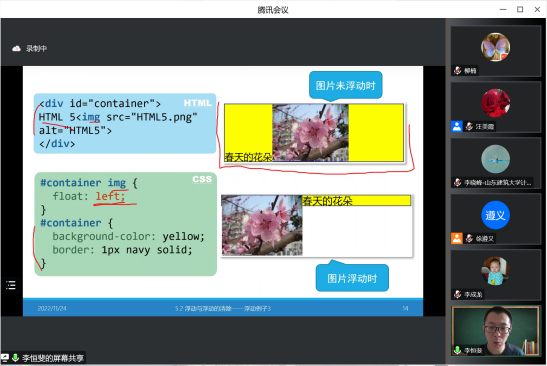Viewport: 547px width, 366px height.
Task: Click the muted mic icon on 李成龙's tile
Action: pos(457,294)
